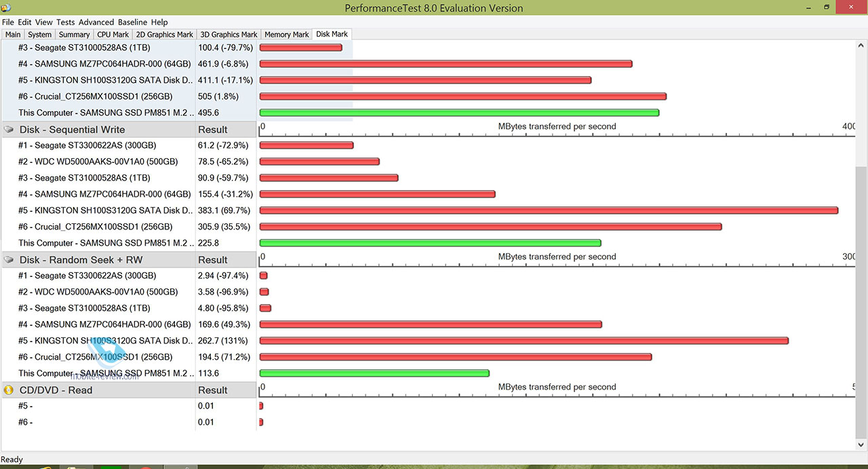868x469 pixels.
Task: Select the result value 2.94 (-97.4%)
Action: click(x=223, y=276)
